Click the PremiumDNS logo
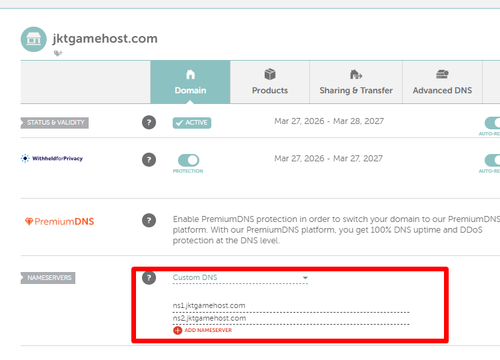 pyautogui.click(x=60, y=221)
